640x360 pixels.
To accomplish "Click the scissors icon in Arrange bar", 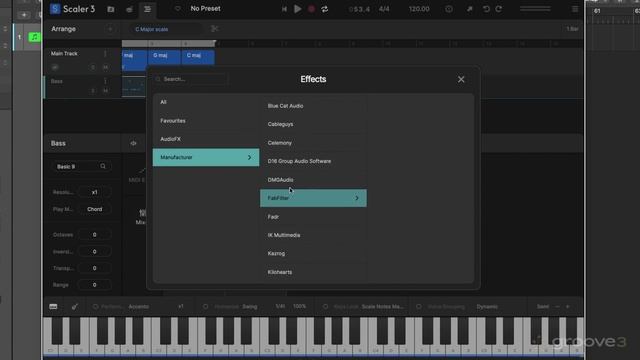I will pos(214,29).
